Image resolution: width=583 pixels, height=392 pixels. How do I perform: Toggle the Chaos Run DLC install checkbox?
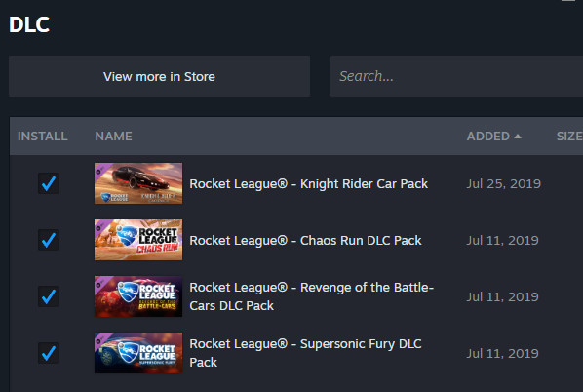49,240
